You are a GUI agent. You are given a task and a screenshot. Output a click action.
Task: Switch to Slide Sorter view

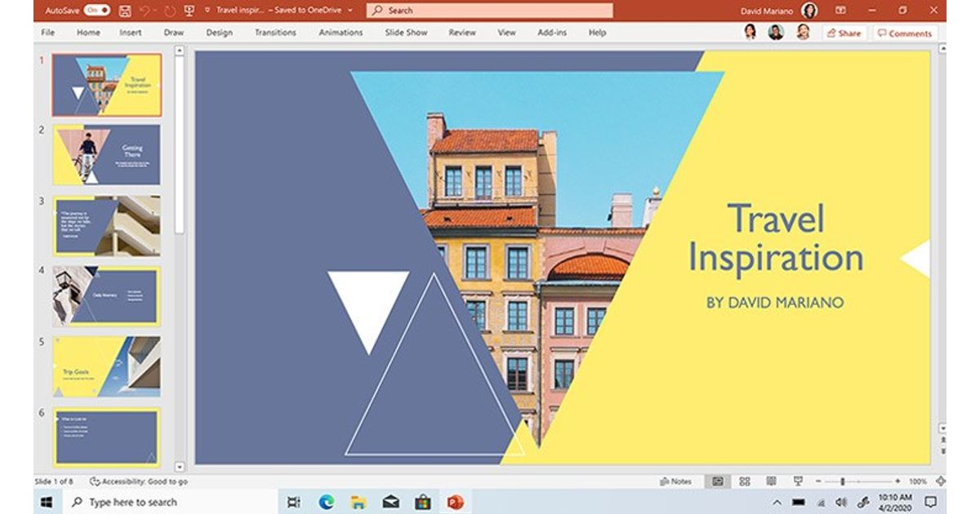pyautogui.click(x=745, y=481)
